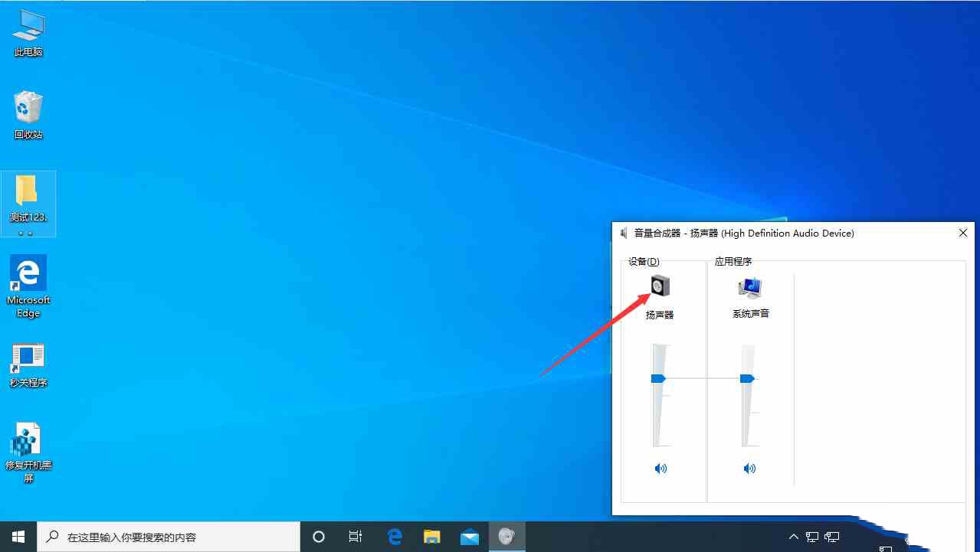Screen dimensions: 980x552
Task: Open the Windows Start menu
Action: click(x=18, y=537)
